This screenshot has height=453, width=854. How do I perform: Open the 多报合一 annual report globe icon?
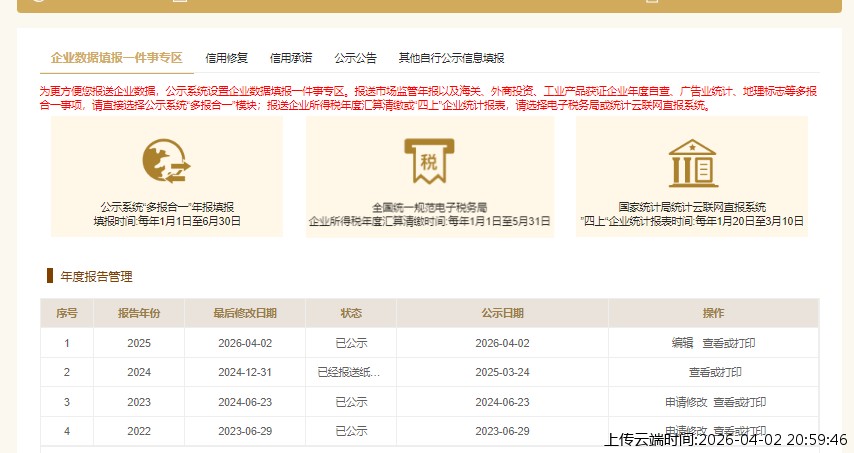coord(167,161)
